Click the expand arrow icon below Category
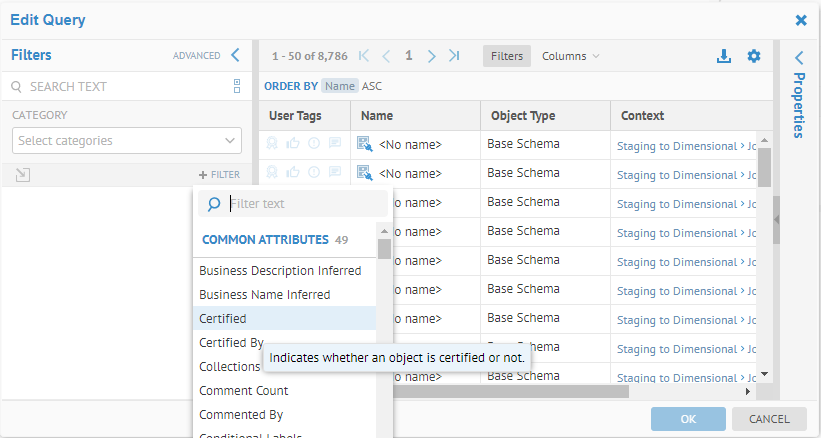 click(x=23, y=175)
